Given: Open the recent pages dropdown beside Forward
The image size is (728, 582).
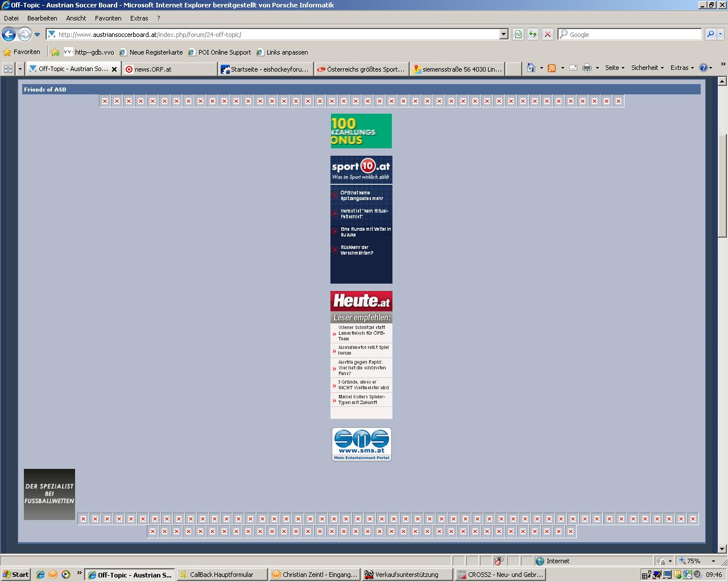Looking at the screenshot, I should [x=38, y=35].
